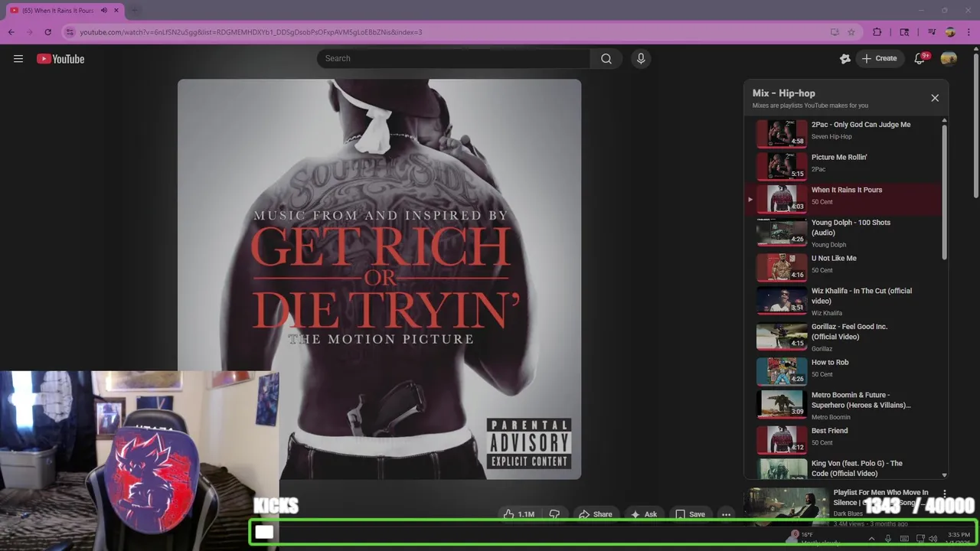Open options menu for Playlist For Men video

coord(944,494)
